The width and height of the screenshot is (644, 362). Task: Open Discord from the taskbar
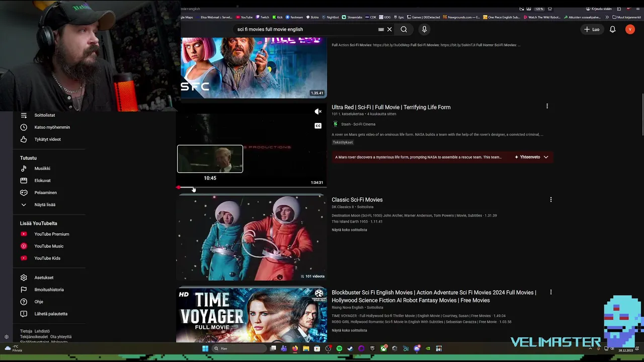[417, 348]
